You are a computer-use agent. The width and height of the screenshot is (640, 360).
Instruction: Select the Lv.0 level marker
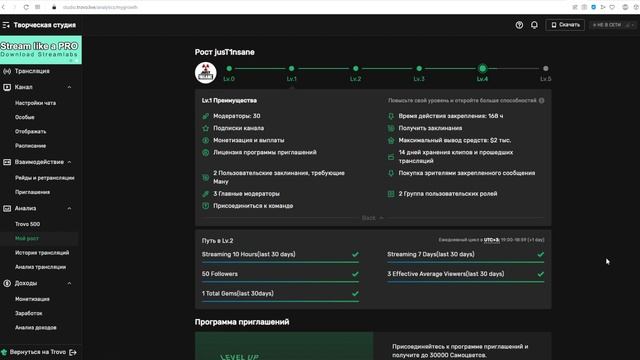point(229,69)
